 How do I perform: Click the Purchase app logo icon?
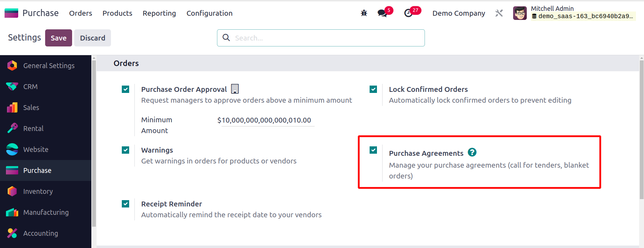point(11,13)
